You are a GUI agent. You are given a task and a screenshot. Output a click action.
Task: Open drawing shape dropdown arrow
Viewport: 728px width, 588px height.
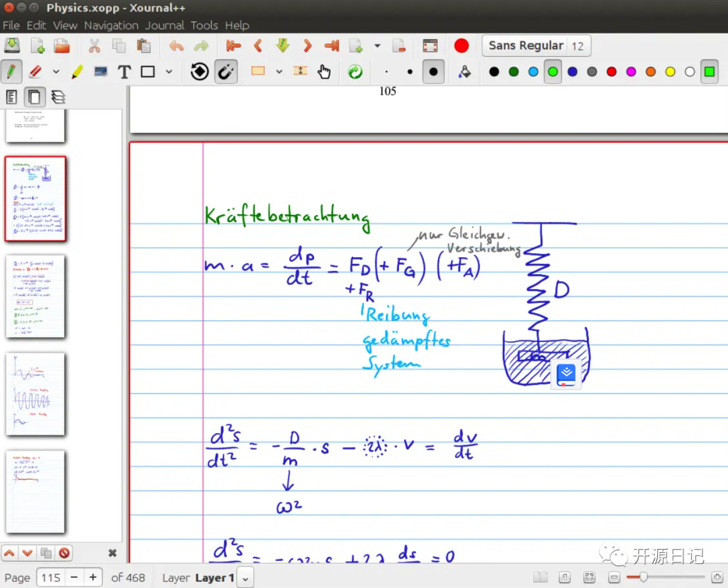169,72
